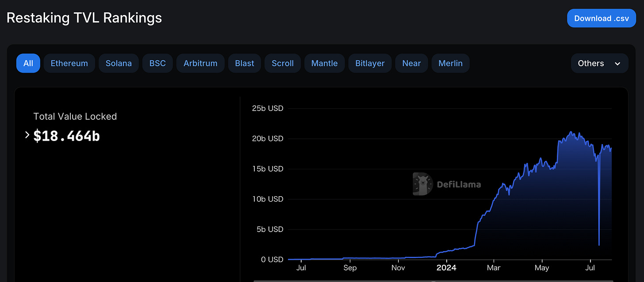The width and height of the screenshot is (644, 282).
Task: Filter rankings by Blast
Action: [x=245, y=63]
